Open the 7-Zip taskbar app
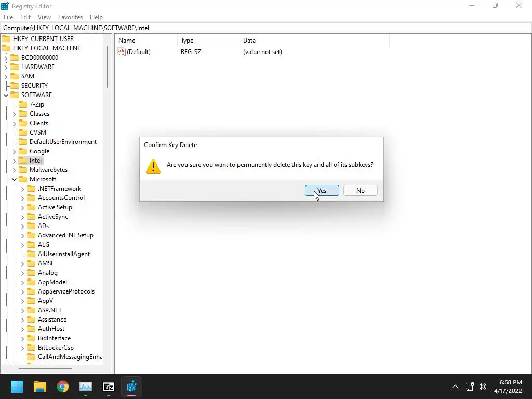Screen dimensions: 532x399 point(109,387)
